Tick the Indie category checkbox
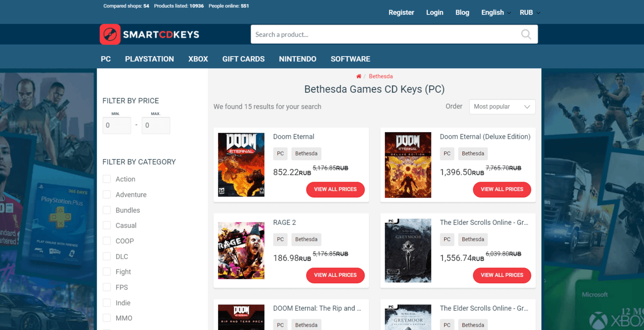The height and width of the screenshot is (330, 644). pyautogui.click(x=107, y=303)
